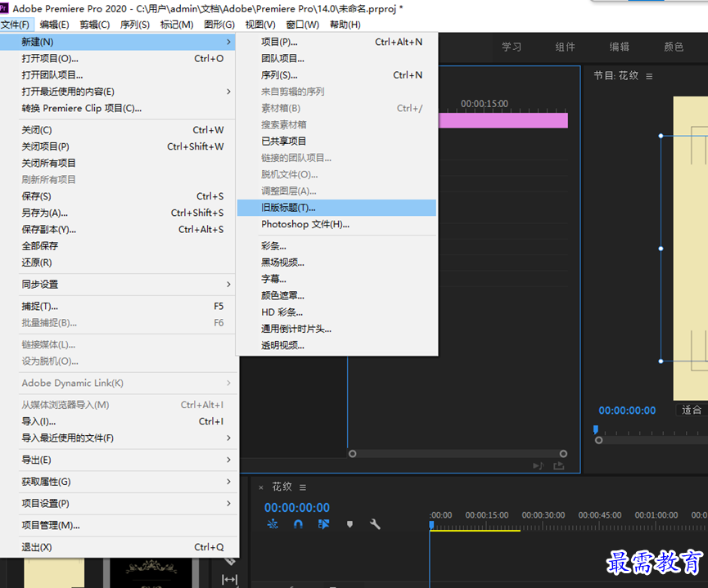Switch to the 组件 workspace tab
The width and height of the screenshot is (708, 588).
coord(566,47)
